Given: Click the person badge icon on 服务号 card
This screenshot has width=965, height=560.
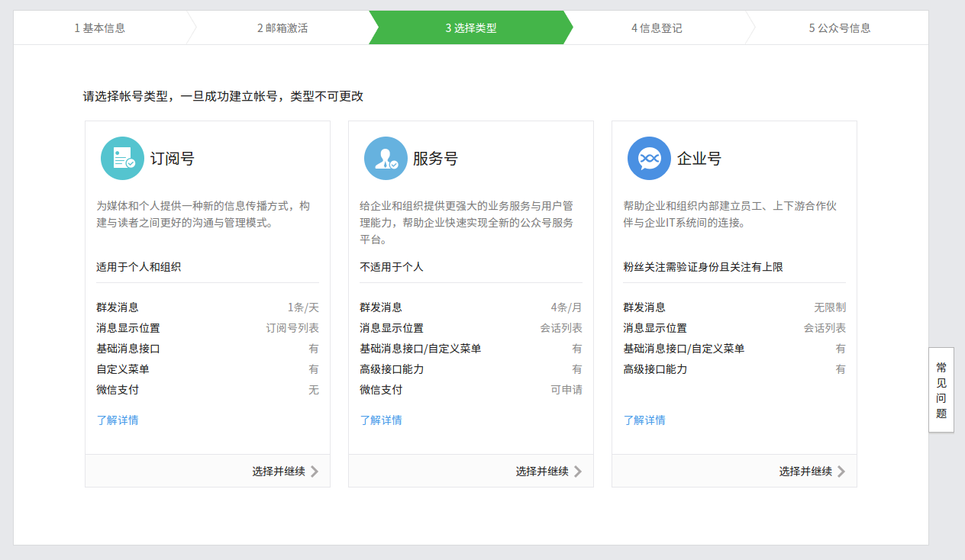Looking at the screenshot, I should pyautogui.click(x=386, y=158).
